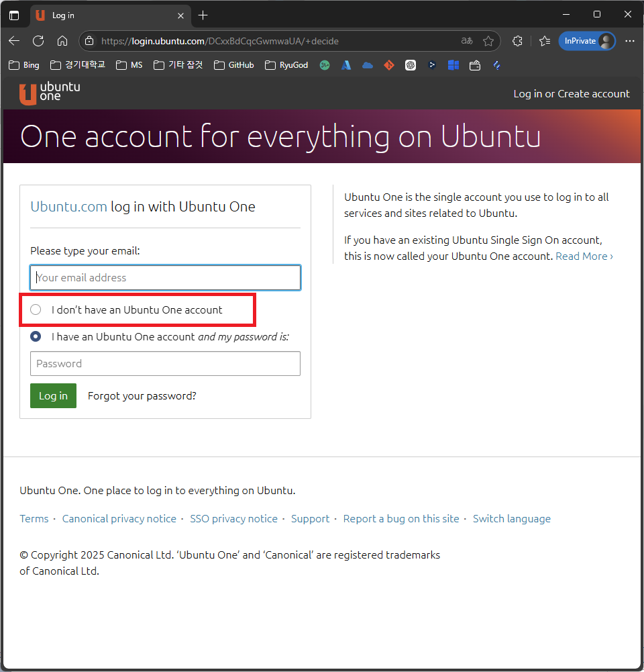View site information lock icon
This screenshot has height=672, width=644.
point(89,41)
